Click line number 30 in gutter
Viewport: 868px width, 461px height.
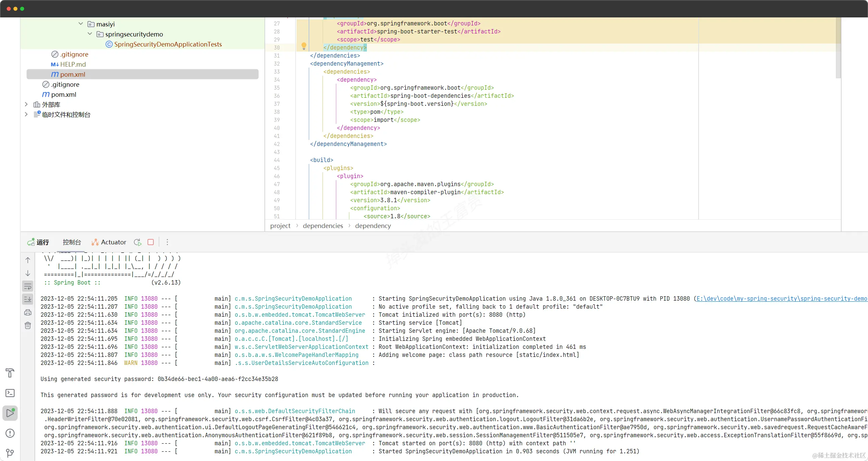coord(277,48)
